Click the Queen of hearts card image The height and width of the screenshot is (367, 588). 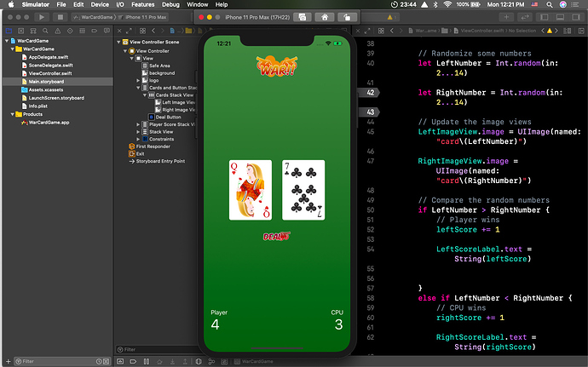251,190
